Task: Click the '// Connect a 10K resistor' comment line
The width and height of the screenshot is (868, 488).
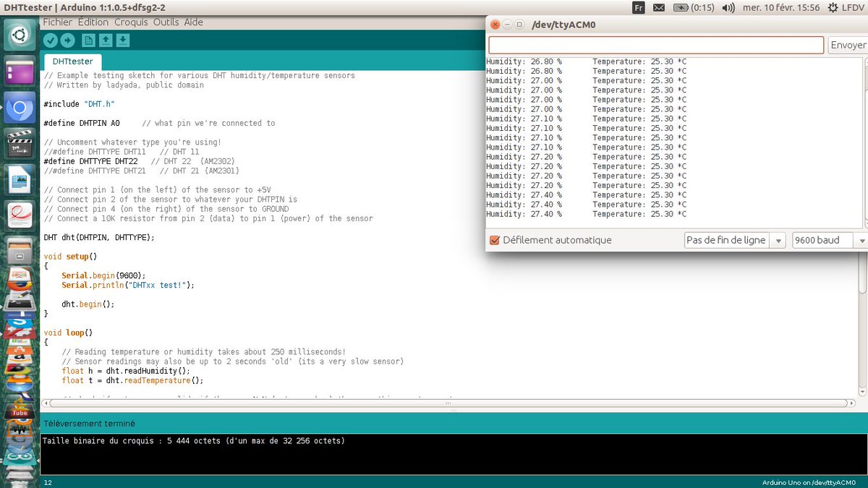Action: 208,218
